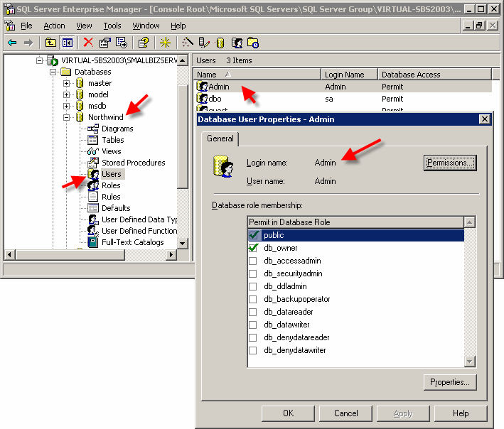
Task: Click console tree vertical scrollbar down arrow
Action: point(183,243)
